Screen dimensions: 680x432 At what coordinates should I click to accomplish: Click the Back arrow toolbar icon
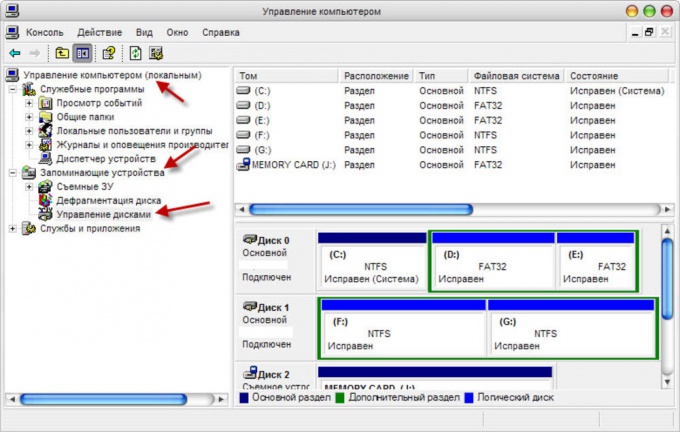click(14, 52)
